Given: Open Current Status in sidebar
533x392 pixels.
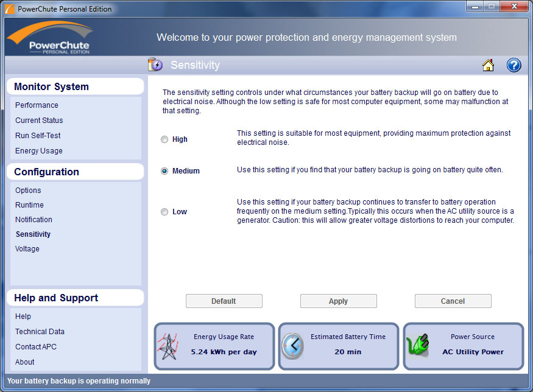Looking at the screenshot, I should tap(39, 121).
